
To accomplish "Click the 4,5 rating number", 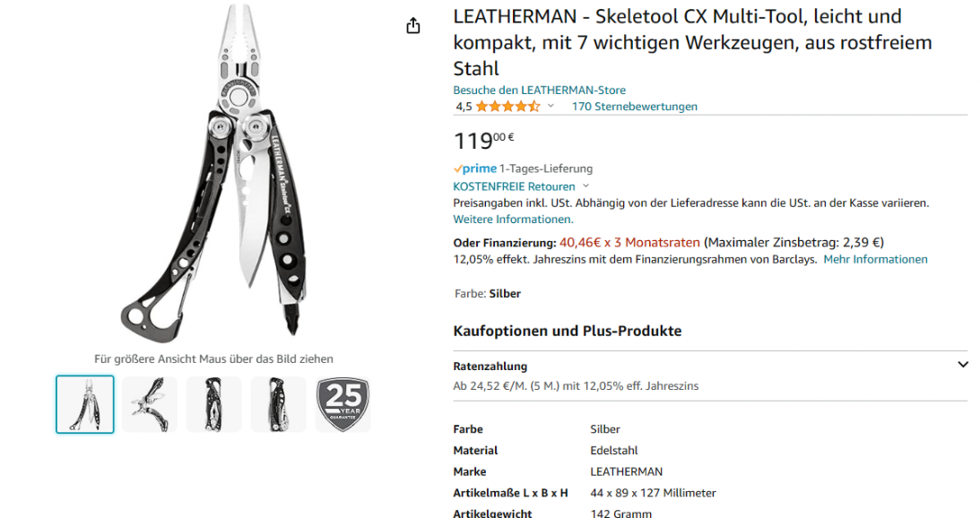I will (464, 107).
